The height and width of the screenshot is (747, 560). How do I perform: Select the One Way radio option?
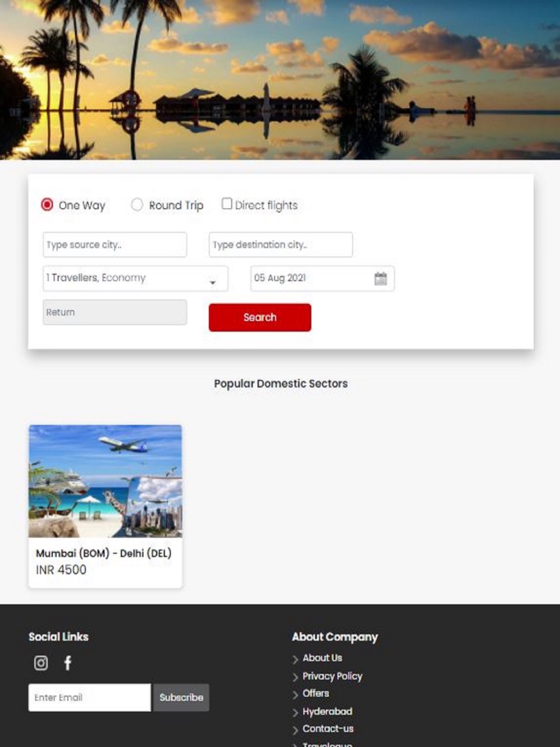click(x=47, y=204)
